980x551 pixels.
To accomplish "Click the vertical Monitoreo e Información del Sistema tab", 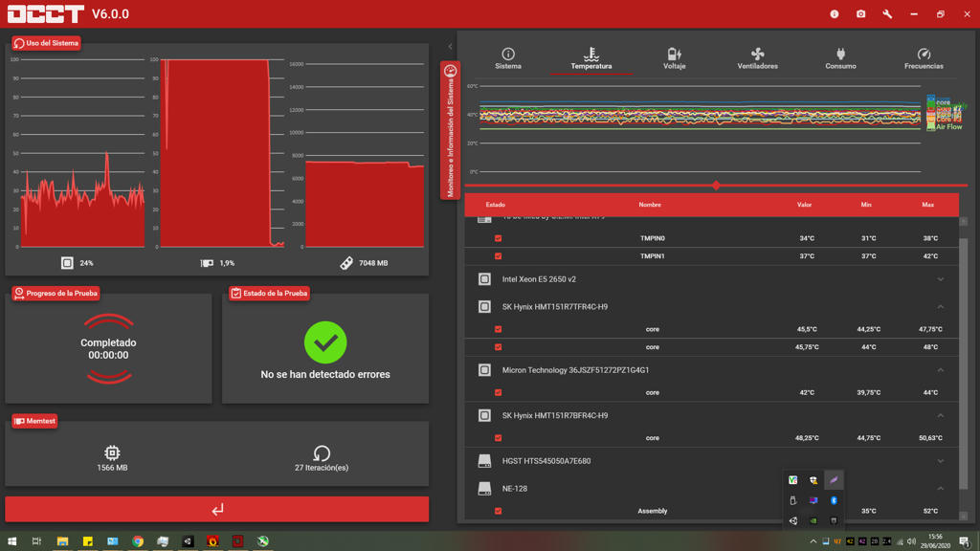I will click(x=450, y=130).
